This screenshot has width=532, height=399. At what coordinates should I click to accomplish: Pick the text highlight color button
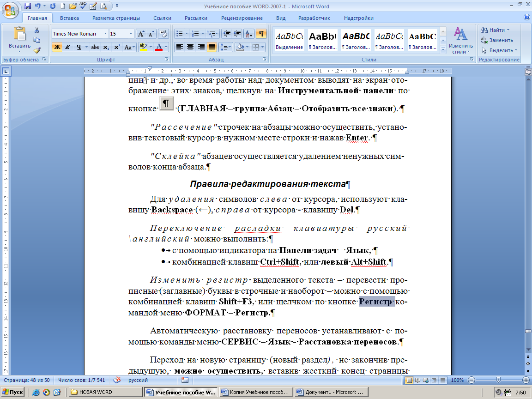click(x=144, y=47)
